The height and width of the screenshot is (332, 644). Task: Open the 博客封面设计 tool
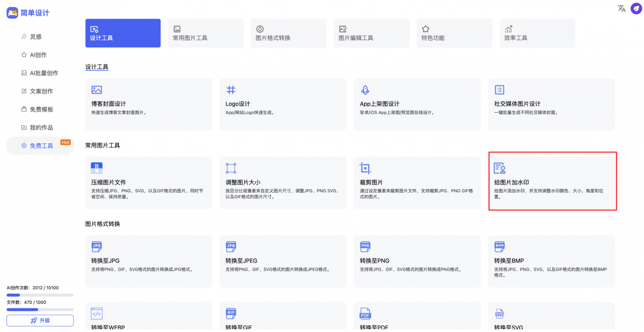tap(148, 104)
